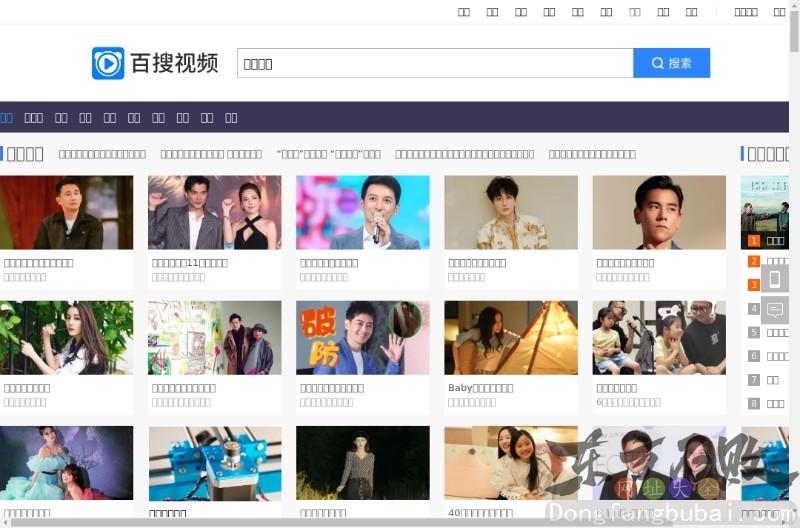Select the gray rank badge number 4

click(x=754, y=308)
